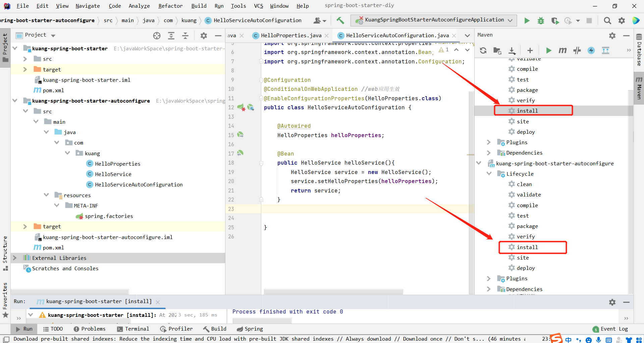Run with coverage shield icon
Screen dimensions: 644x343
point(555,21)
